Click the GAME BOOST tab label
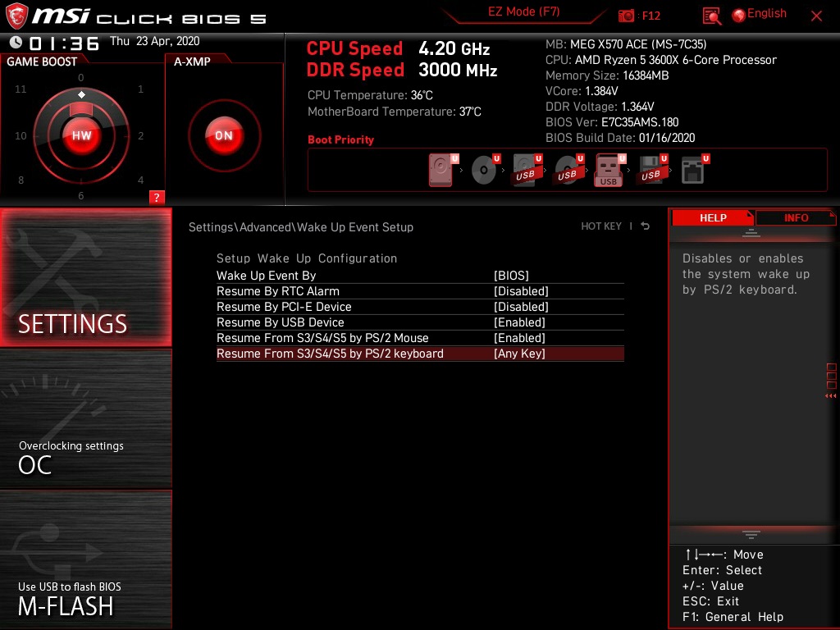 tap(42, 62)
